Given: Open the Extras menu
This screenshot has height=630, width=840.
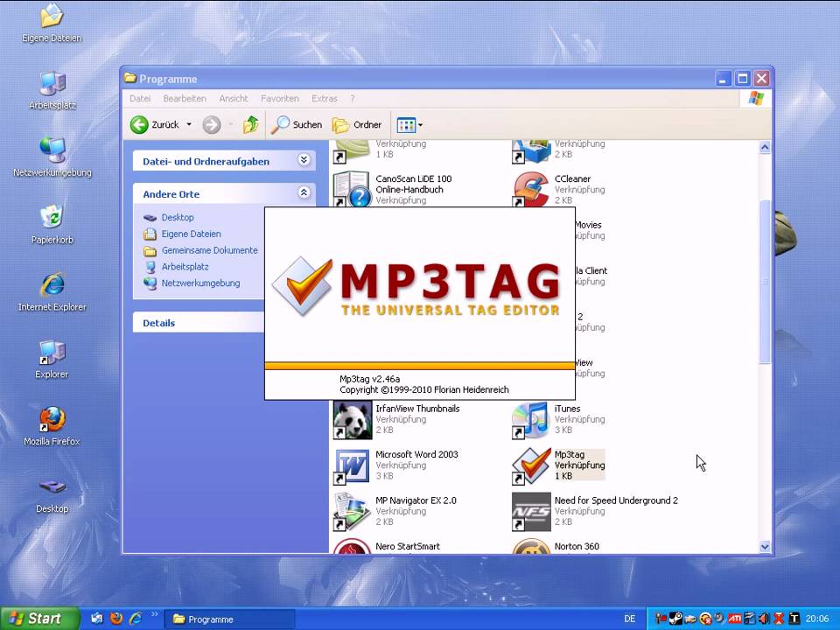Looking at the screenshot, I should point(324,99).
